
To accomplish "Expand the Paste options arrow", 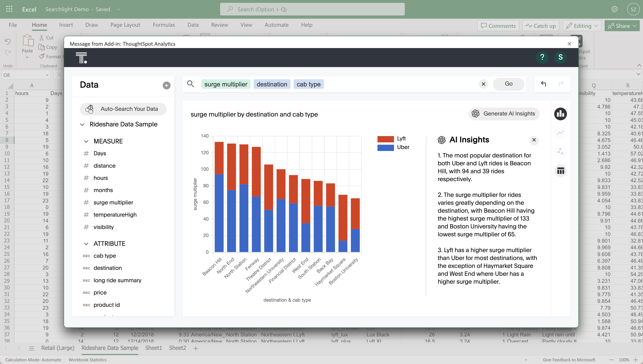I will pos(27,57).
